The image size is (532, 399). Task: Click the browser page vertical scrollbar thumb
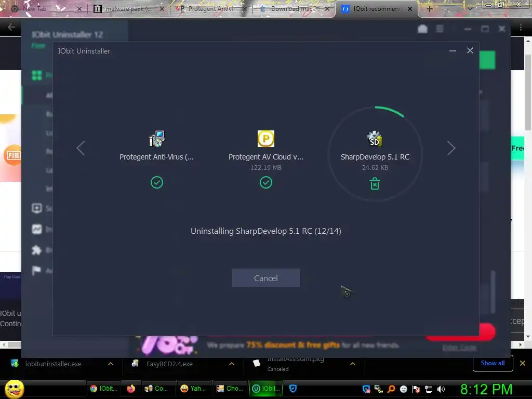[x=528, y=91]
